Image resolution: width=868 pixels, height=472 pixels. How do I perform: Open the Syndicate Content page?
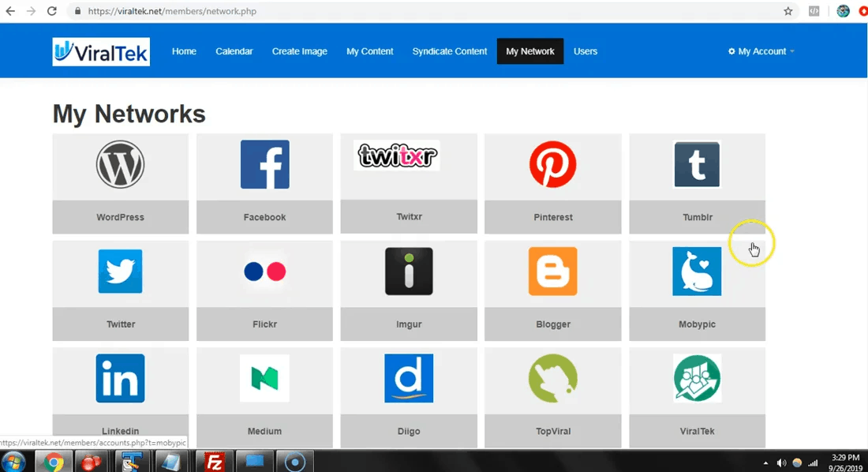pos(450,51)
